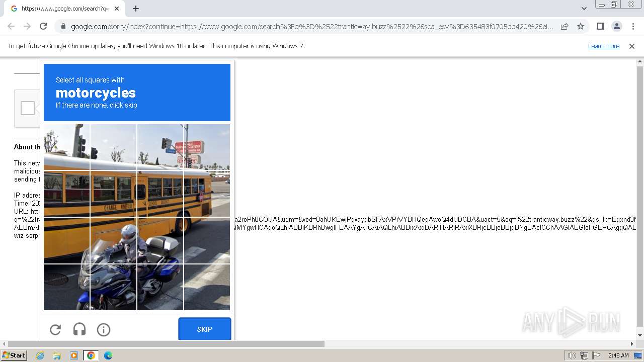Click the clock showing 2:48 AM
Screen dimensions: 644x362
(618, 355)
